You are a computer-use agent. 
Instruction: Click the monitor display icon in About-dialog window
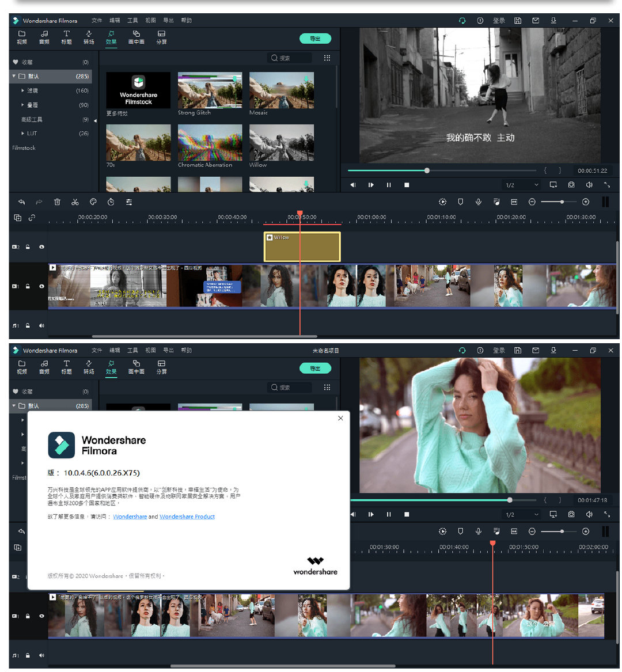(553, 514)
